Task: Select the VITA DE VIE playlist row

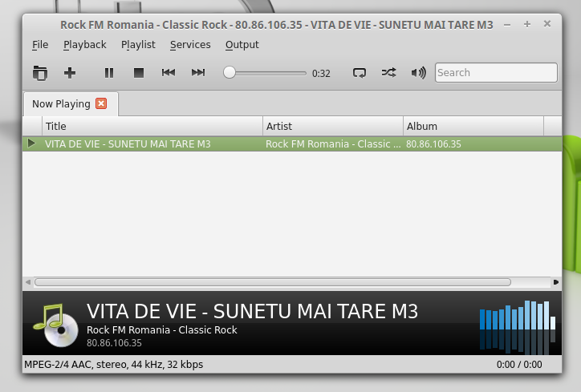Action: (x=292, y=144)
